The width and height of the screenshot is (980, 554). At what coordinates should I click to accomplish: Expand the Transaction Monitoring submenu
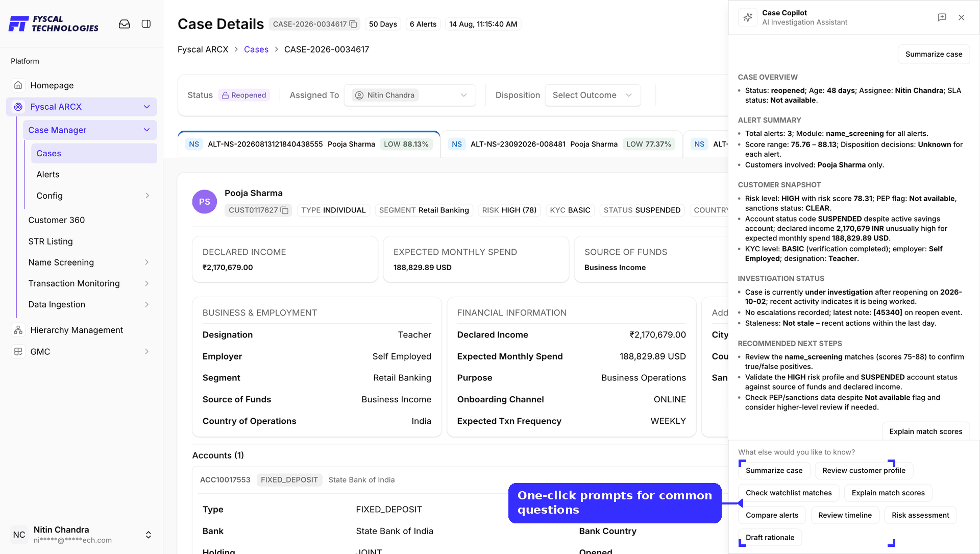147,283
